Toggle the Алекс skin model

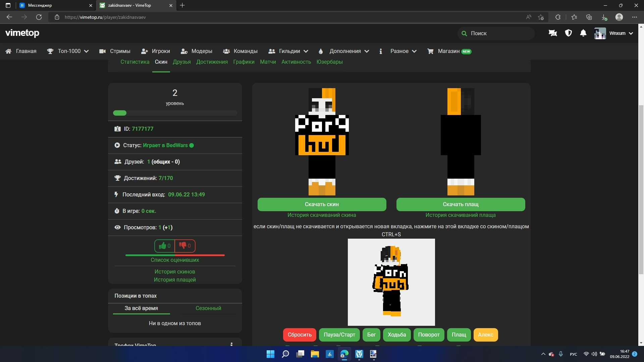[485, 335]
